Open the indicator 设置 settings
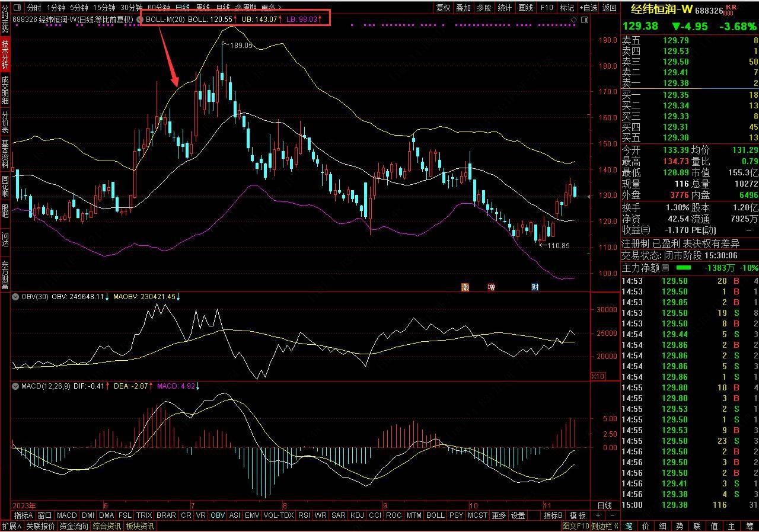This screenshot has width=759, height=532. click(x=518, y=515)
